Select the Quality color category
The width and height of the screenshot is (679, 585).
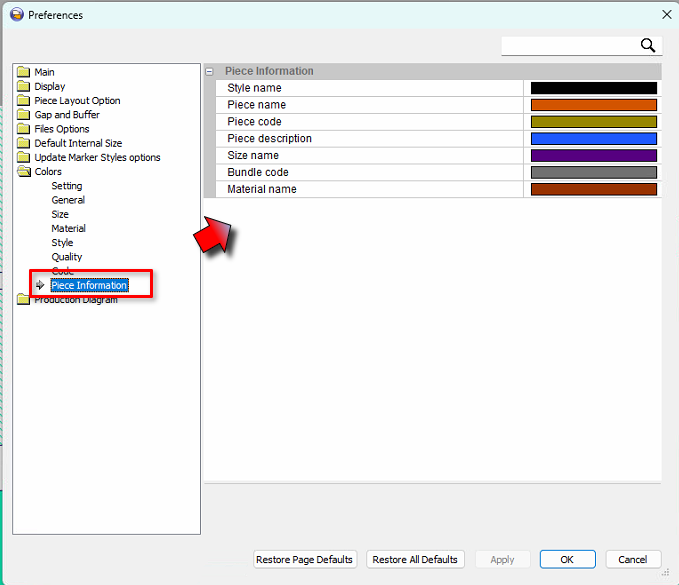click(x=67, y=257)
